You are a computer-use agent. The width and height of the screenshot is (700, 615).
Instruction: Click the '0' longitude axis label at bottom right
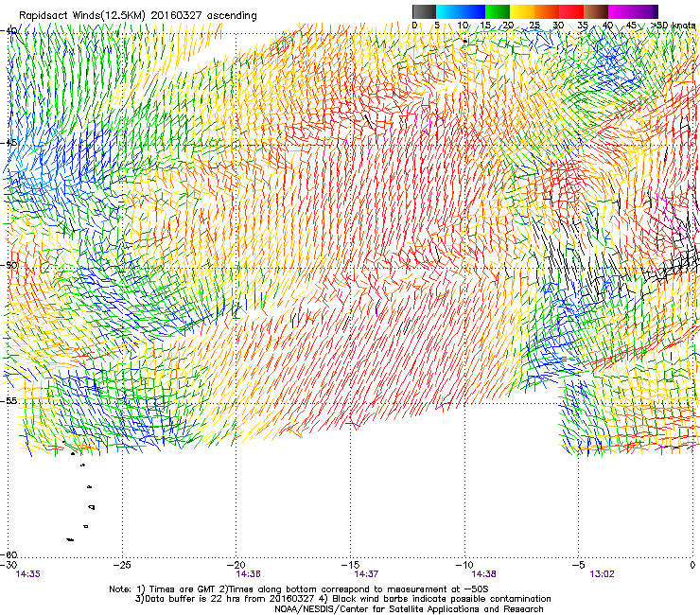point(692,565)
